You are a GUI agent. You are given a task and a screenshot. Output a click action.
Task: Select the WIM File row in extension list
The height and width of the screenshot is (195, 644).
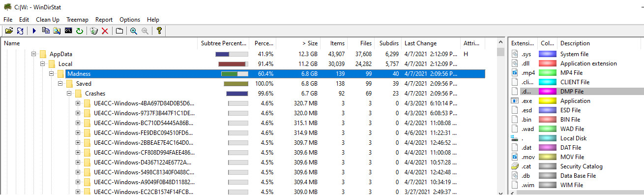pos(576,185)
